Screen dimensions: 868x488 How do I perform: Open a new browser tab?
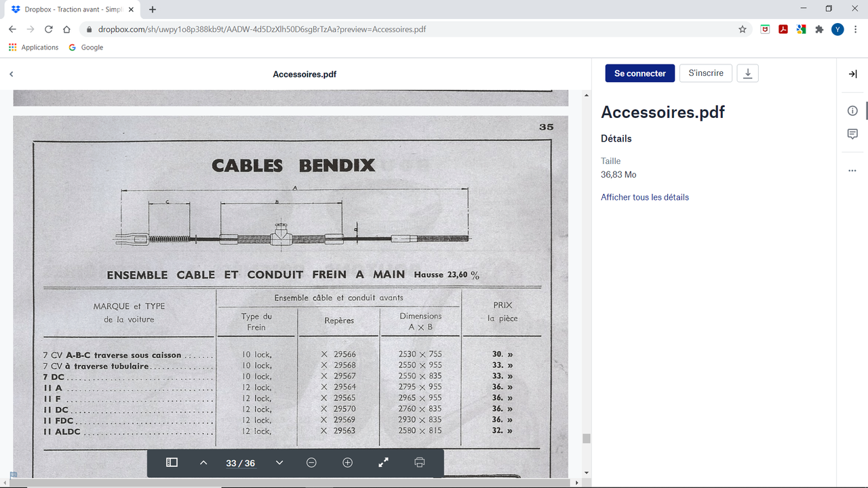pyautogui.click(x=153, y=9)
